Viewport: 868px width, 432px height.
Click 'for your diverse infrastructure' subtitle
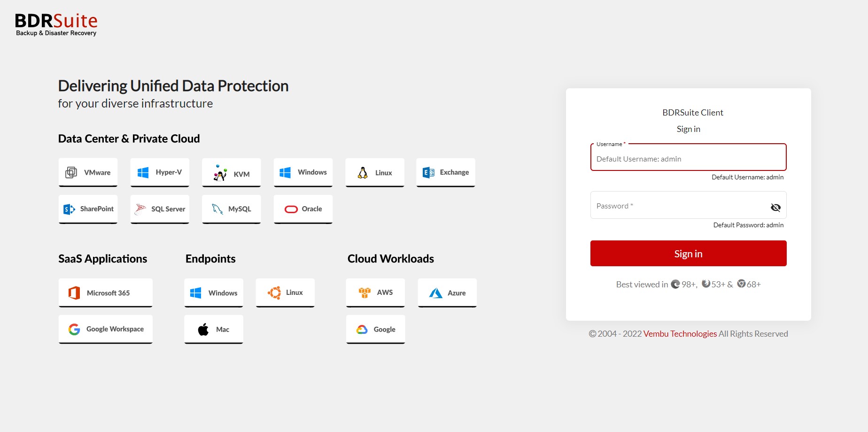[135, 104]
